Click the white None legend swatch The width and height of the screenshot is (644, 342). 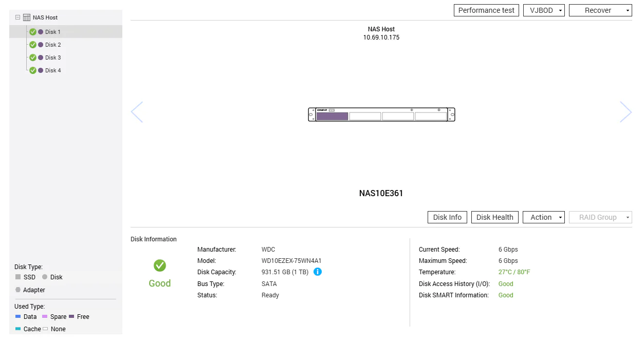[x=45, y=329]
